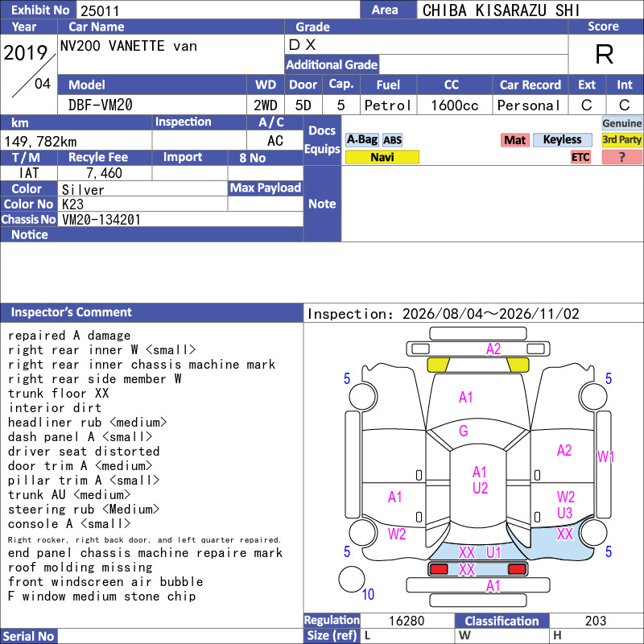
Task: Click the left yellow headlight
Action: pyautogui.click(x=438, y=365)
